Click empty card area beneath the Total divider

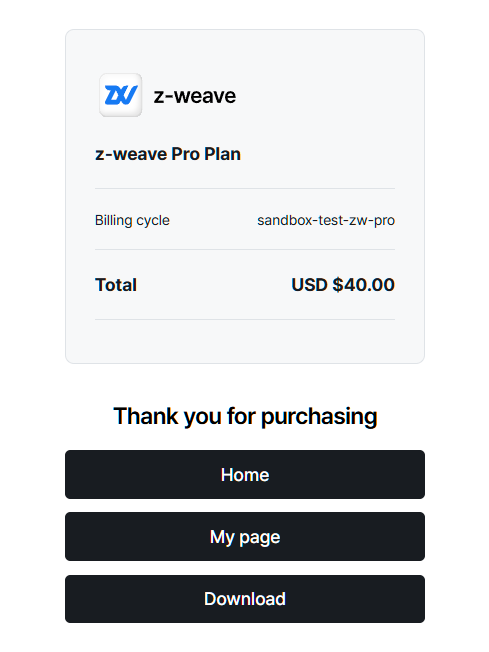pyautogui.click(x=245, y=341)
